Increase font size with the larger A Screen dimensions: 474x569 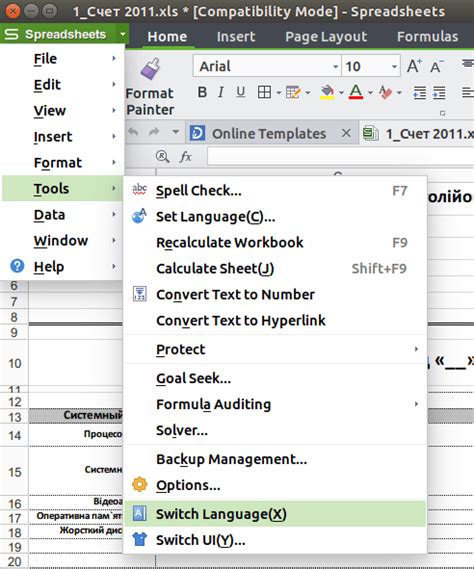(414, 66)
